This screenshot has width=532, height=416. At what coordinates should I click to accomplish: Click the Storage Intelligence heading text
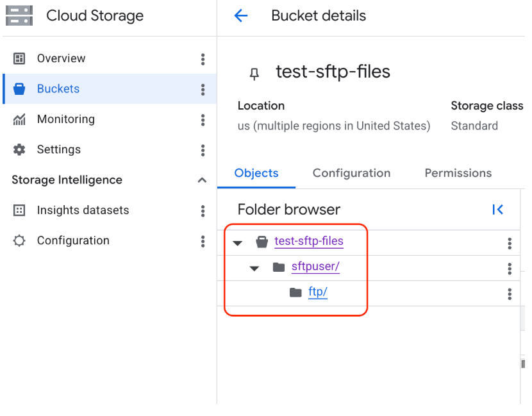coord(67,180)
